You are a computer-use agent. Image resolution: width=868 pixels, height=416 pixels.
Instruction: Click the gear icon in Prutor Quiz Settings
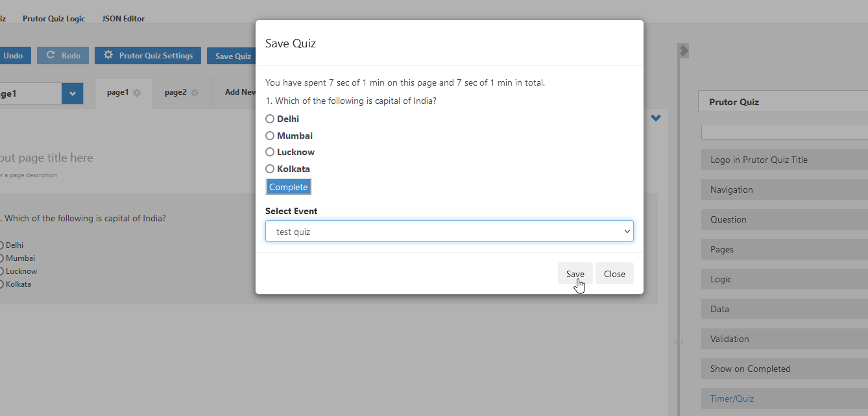(x=108, y=55)
